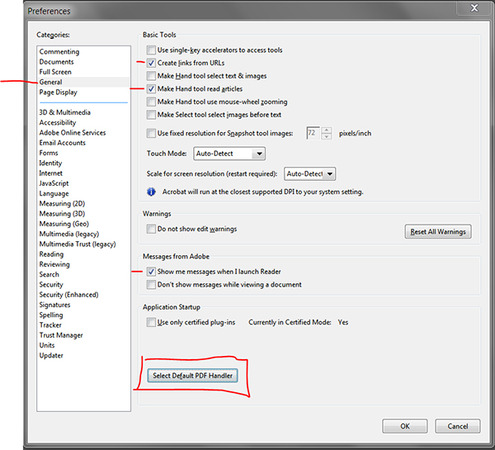Image resolution: width=495 pixels, height=450 pixels.
Task: Expand Scale for screen resolution dropdown
Action: 310,174
